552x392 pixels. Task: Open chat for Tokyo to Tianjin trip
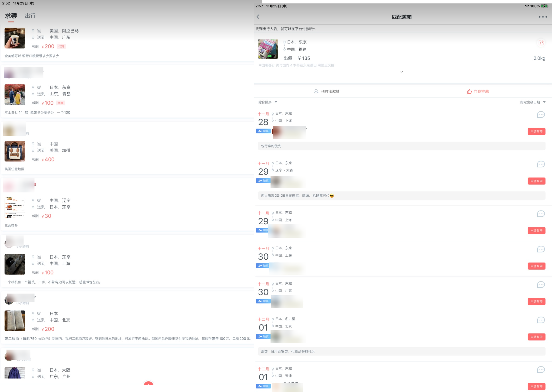coord(541,370)
